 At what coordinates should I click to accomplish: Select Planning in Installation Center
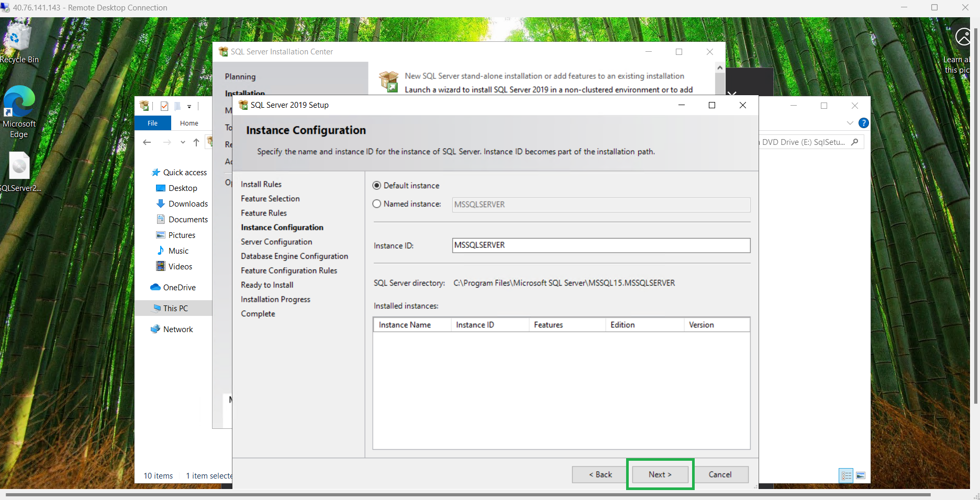240,77
